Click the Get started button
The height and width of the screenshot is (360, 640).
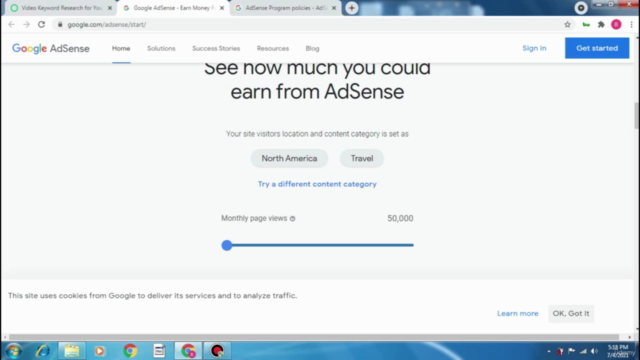[597, 48]
